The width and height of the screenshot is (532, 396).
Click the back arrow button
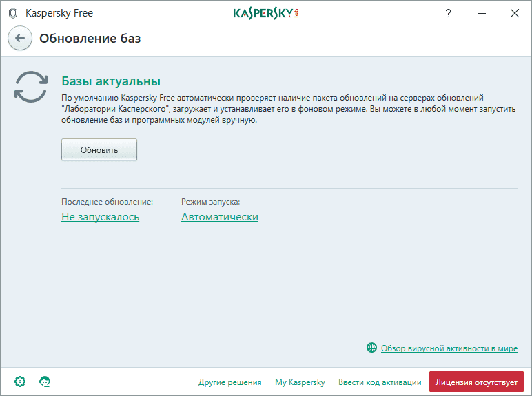point(20,39)
